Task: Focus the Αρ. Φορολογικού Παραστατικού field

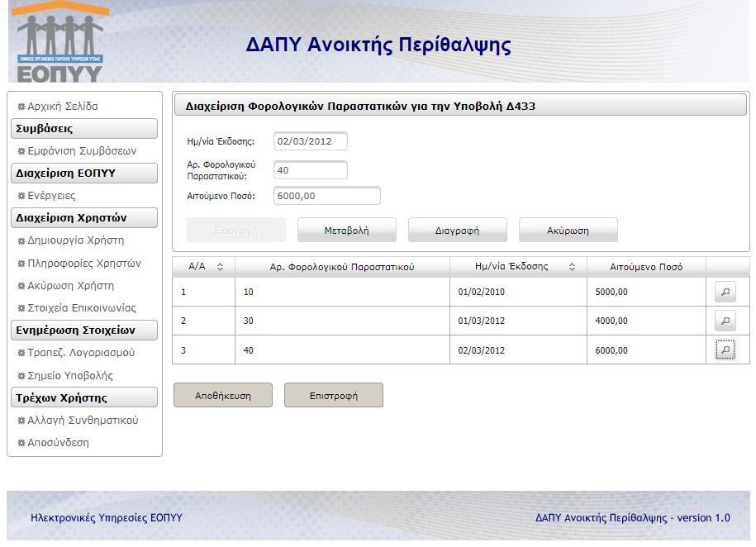Action: point(310,170)
